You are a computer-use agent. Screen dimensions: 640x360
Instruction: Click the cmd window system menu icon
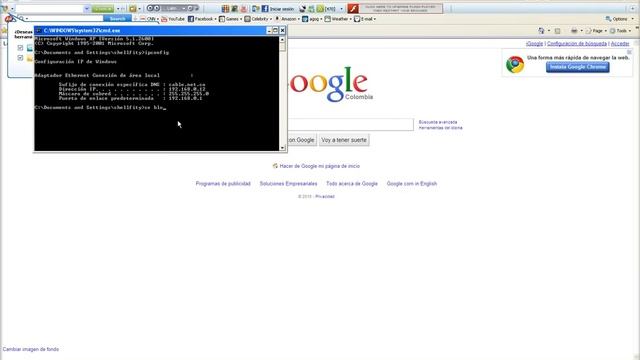(x=38, y=30)
